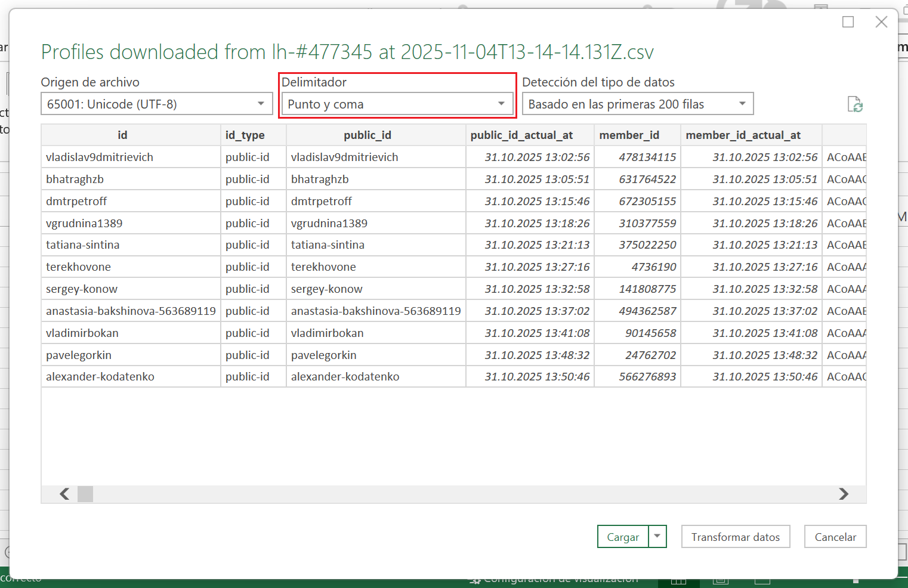Image resolution: width=908 pixels, height=588 pixels.
Task: Maximize the import dialog window
Action: click(848, 22)
